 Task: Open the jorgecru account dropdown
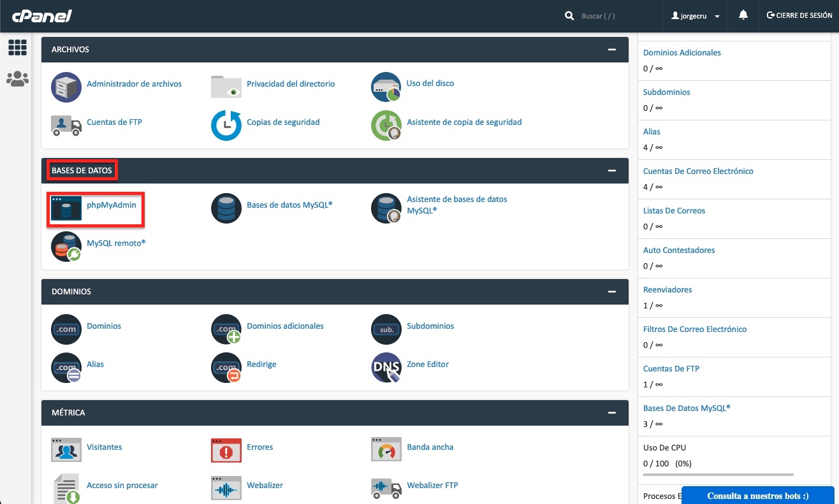[x=695, y=15]
